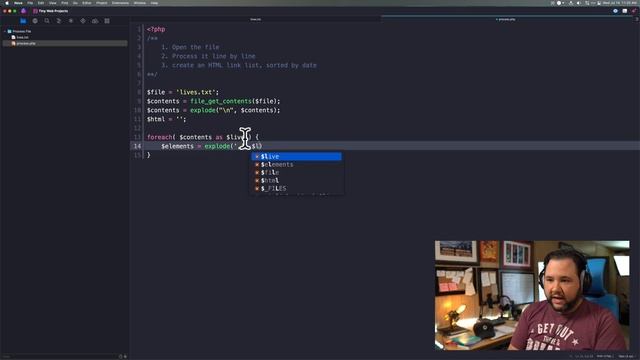Click the blue eye preview toolbar icon
The image size is (640, 360).
point(615,11)
